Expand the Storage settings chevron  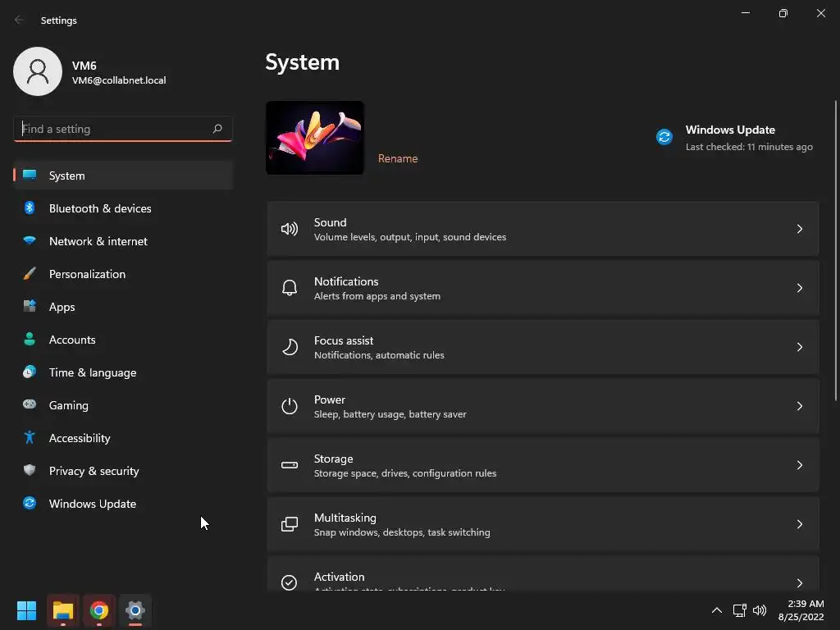(800, 465)
